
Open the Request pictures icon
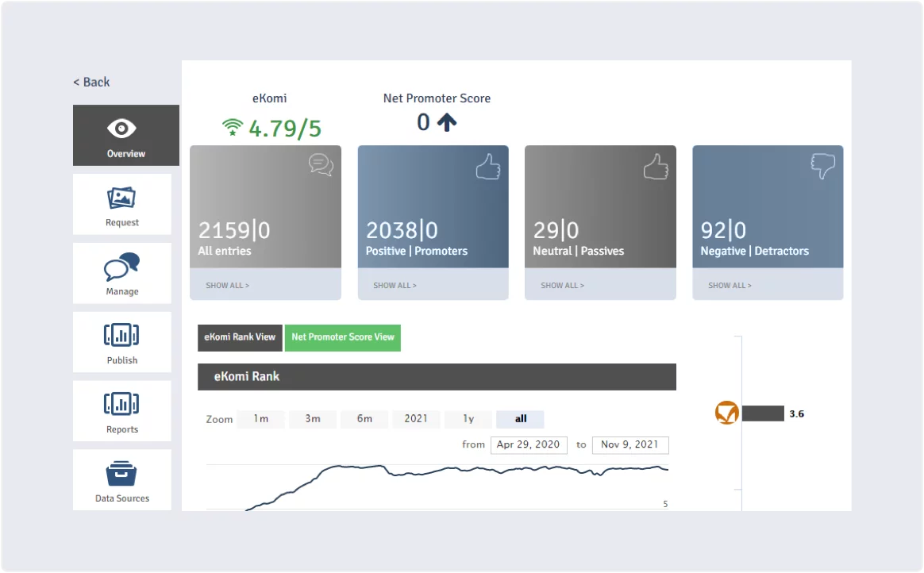[121, 198]
